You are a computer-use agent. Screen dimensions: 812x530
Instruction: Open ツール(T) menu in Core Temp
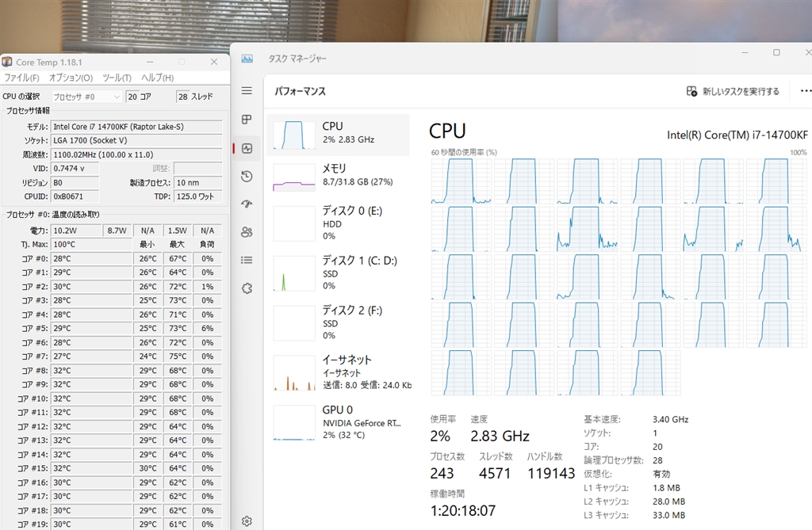click(x=117, y=78)
